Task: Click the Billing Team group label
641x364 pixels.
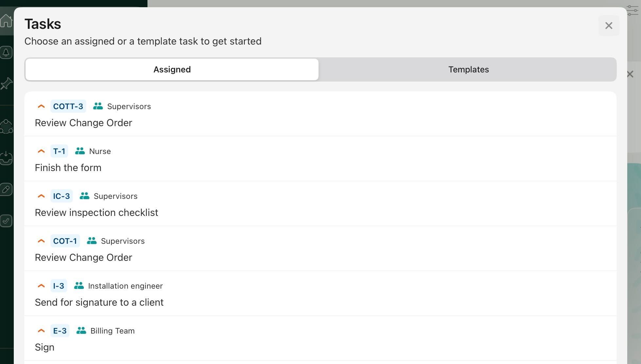Action: [112, 331]
